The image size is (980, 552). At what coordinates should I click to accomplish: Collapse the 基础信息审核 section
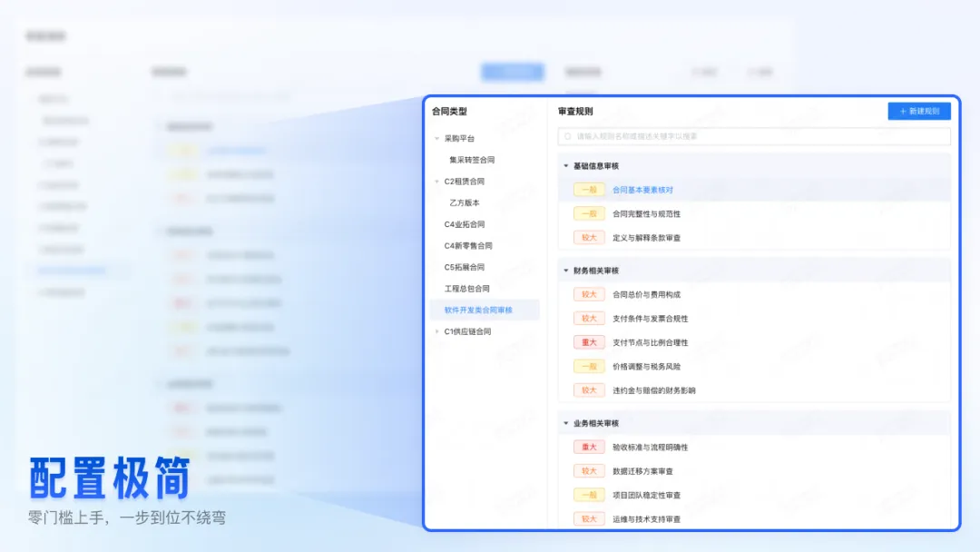pyautogui.click(x=564, y=166)
